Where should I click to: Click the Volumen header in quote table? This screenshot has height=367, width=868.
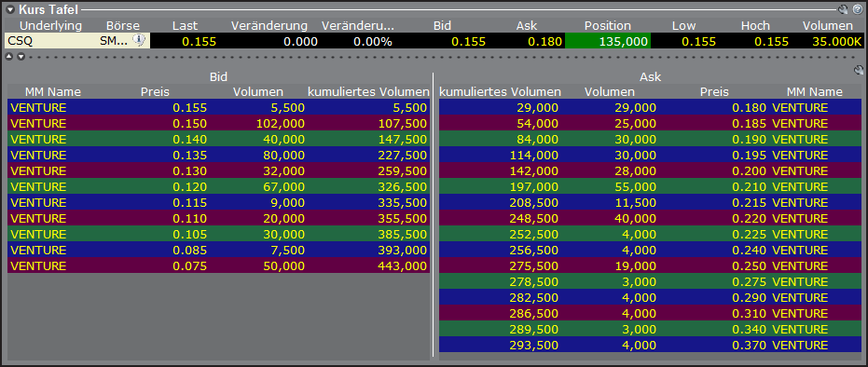pyautogui.click(x=828, y=25)
